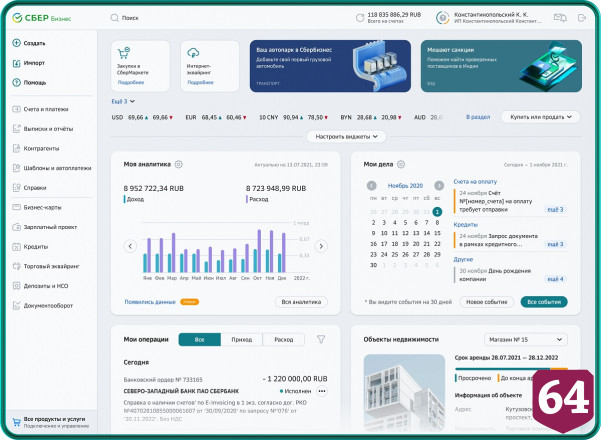This screenshot has height=440, width=601.
Task: Expand ещё 4 under Другие events
Action: click(555, 279)
